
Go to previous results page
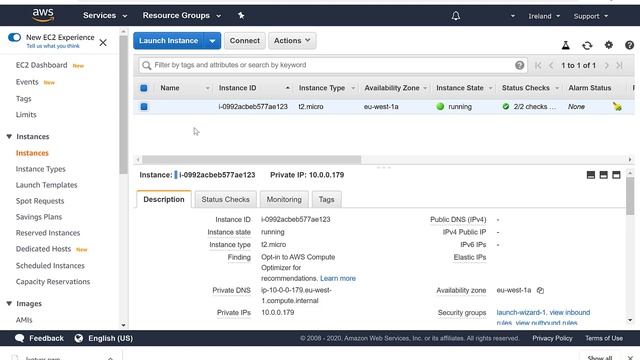(551, 65)
